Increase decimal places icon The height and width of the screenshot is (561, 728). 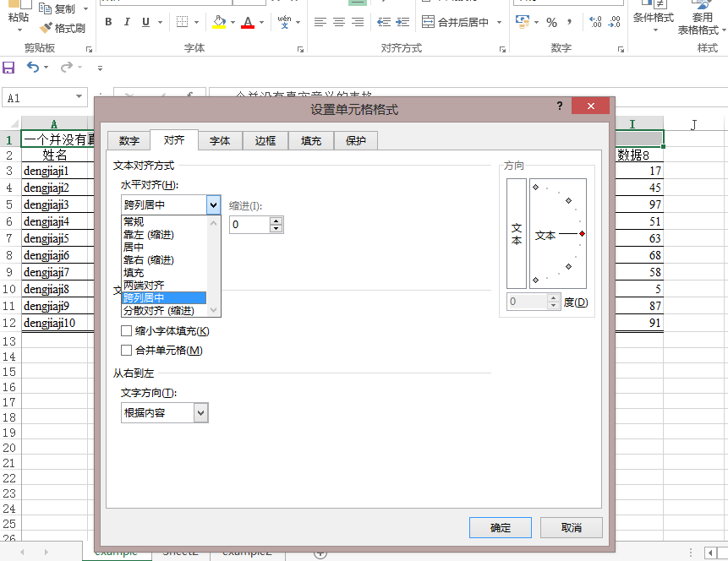pos(595,22)
